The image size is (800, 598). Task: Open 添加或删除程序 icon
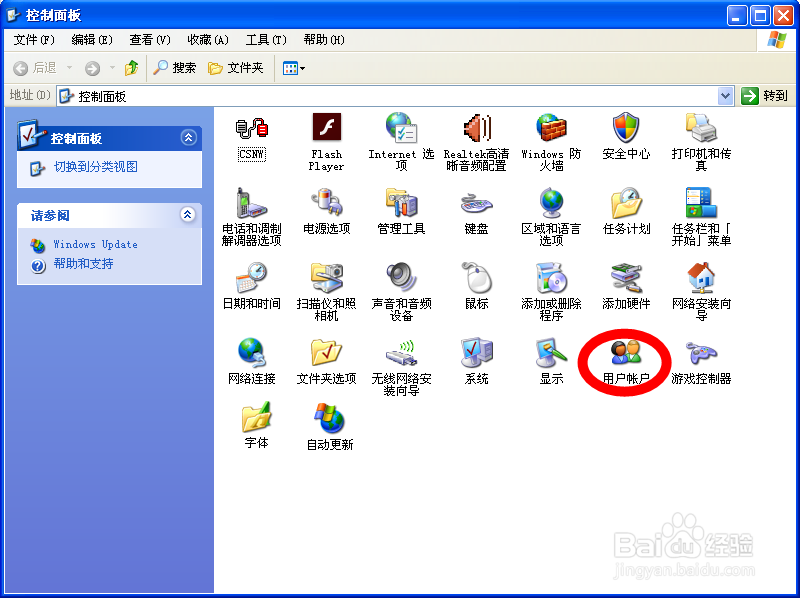coord(551,278)
